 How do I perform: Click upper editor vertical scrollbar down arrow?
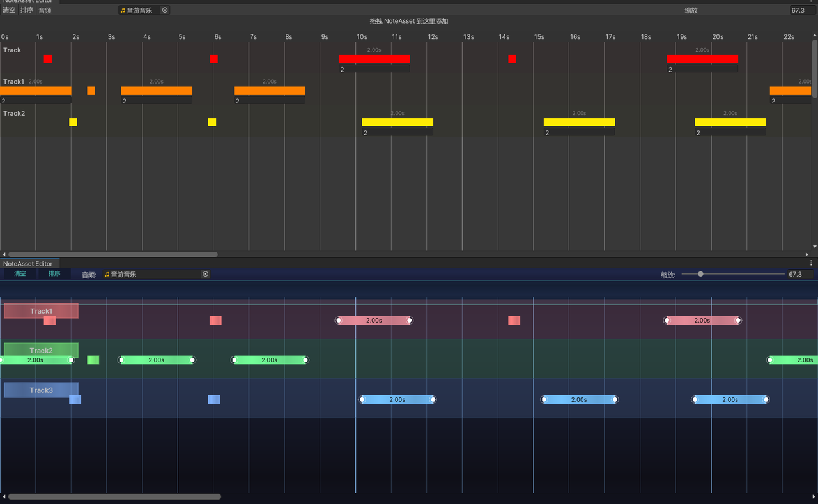click(x=815, y=247)
